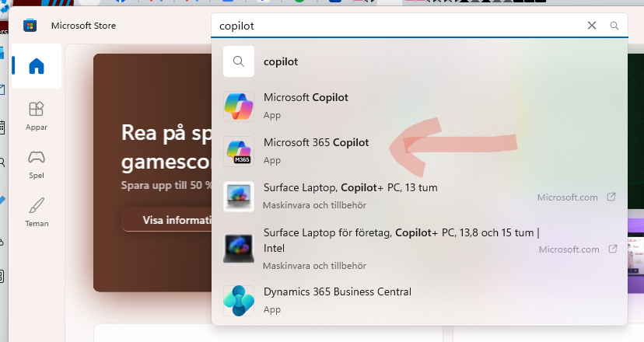The height and width of the screenshot is (342, 644).
Task: Open the Microsoft 365 Copilot app result
Action: [419, 151]
